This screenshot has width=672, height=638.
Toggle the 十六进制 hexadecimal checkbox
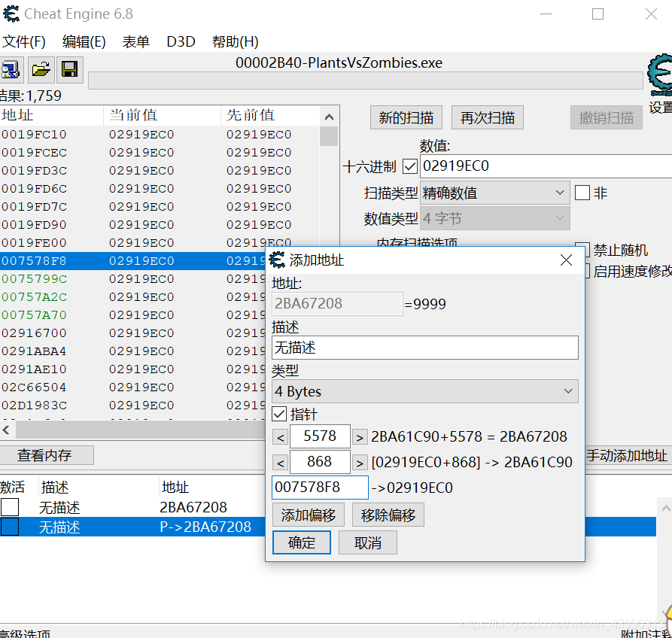coord(409,167)
